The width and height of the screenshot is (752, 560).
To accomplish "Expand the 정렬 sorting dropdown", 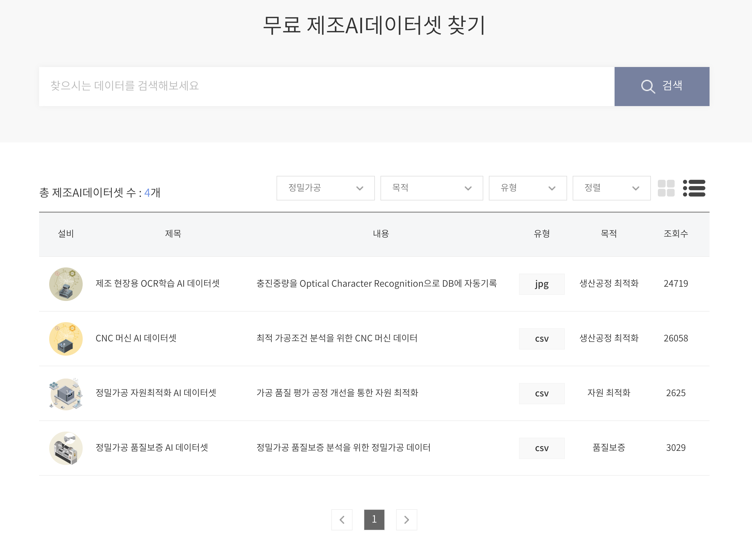I will 611,188.
